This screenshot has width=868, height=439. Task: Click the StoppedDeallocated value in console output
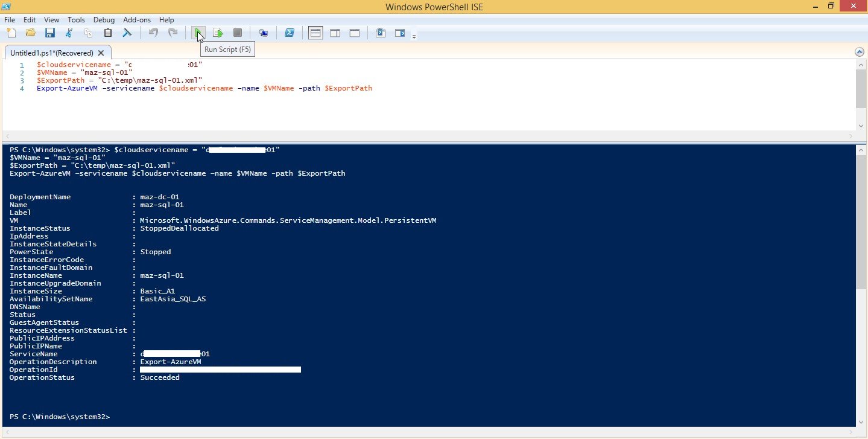pyautogui.click(x=180, y=228)
